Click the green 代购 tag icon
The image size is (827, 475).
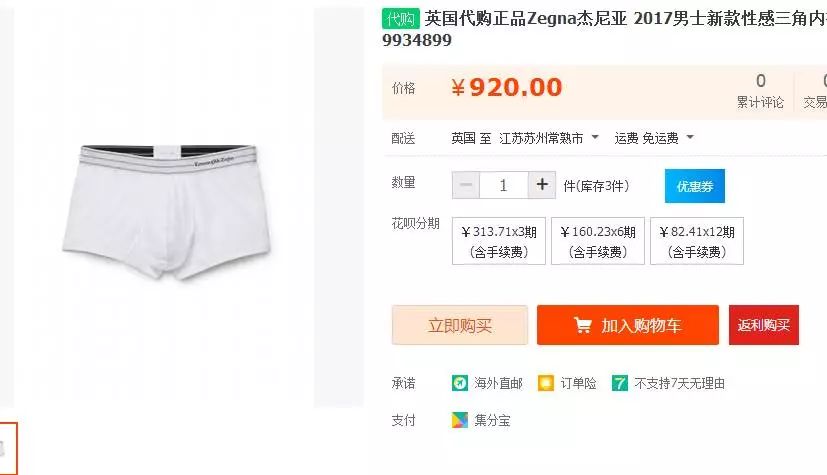(400, 19)
